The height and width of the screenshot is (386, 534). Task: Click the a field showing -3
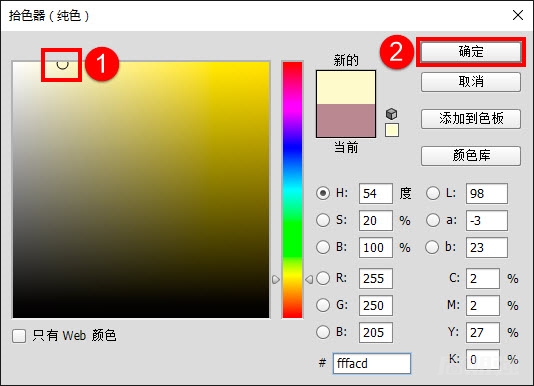click(x=487, y=220)
